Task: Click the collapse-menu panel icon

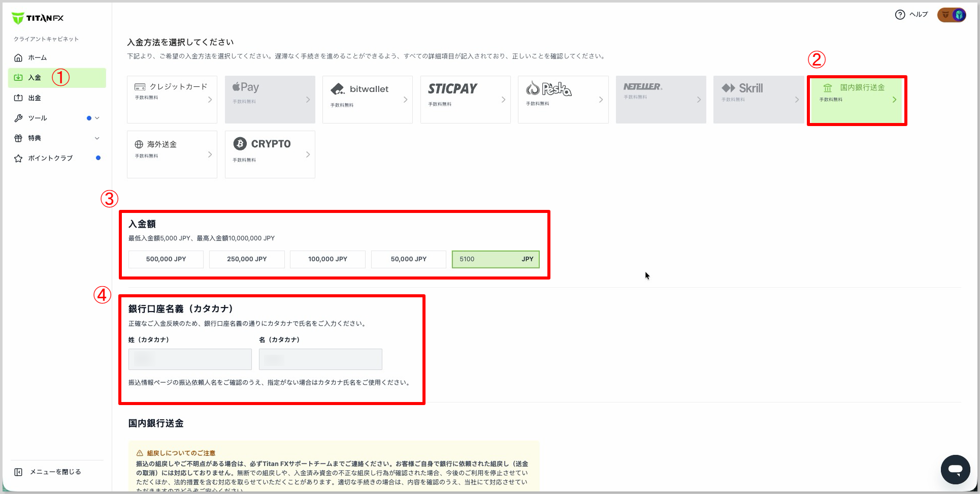Action: tap(18, 472)
